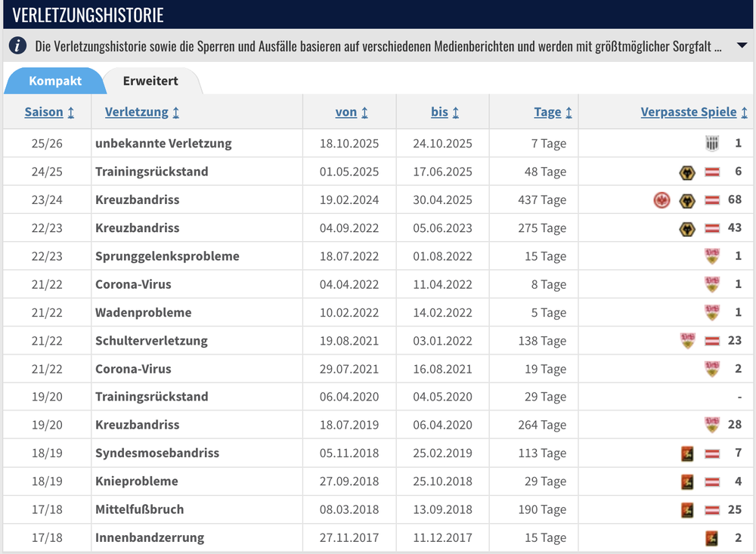Screen dimensions: 756x554
Task: Sort table by Verpasste Spiele column
Action: [694, 112]
